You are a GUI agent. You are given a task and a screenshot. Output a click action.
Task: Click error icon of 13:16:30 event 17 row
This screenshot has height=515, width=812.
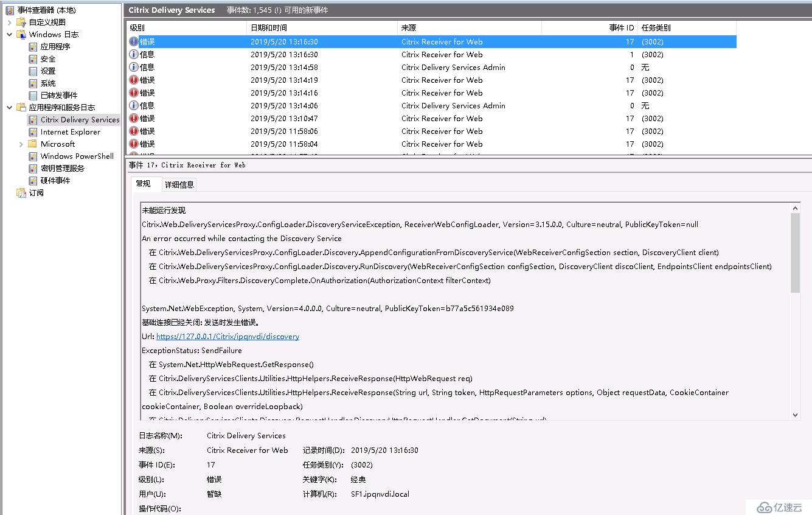point(134,42)
